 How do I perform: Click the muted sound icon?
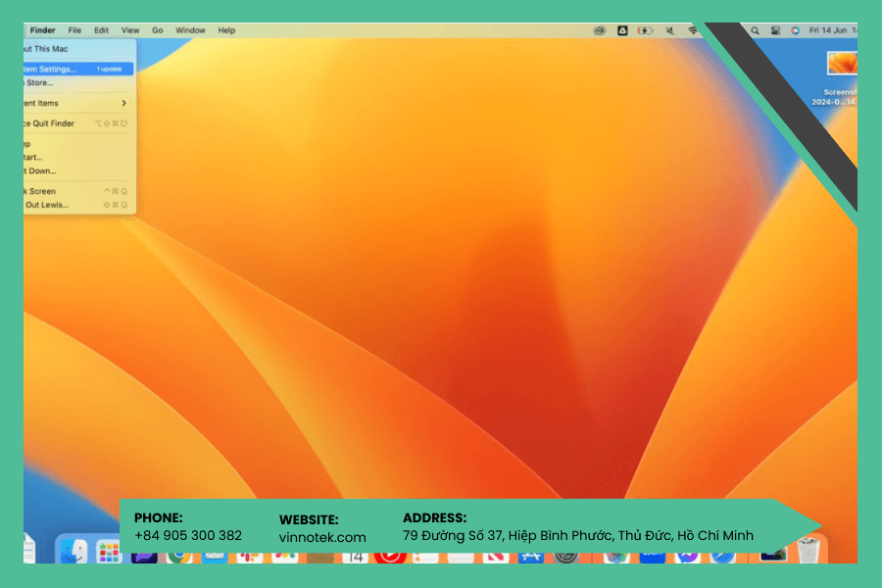coord(669,30)
